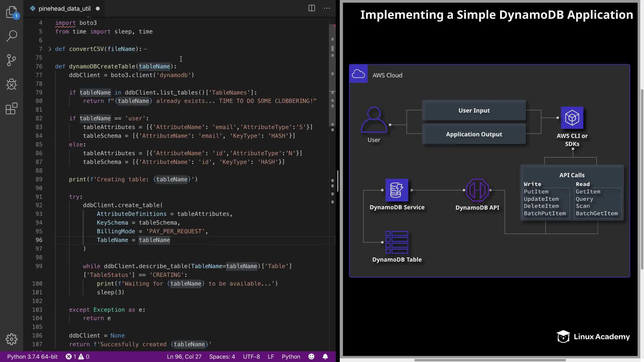The height and width of the screenshot is (362, 644).
Task: Open Python 3.7.4 64-bit interpreter selector
Action: (32, 357)
